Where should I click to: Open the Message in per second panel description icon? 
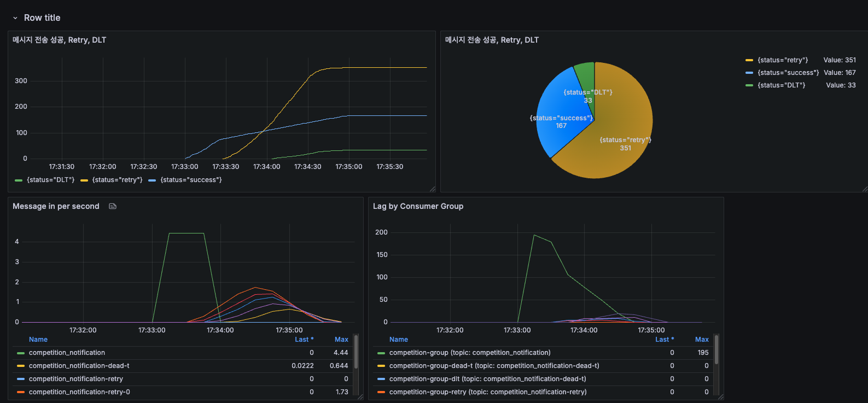pos(113,206)
